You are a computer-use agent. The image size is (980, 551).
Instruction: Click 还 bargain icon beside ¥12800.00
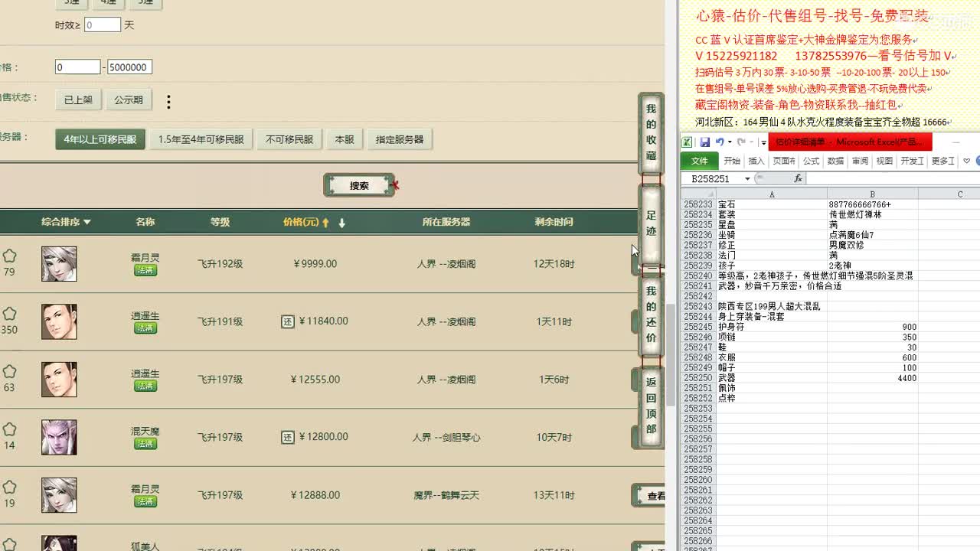(x=288, y=437)
